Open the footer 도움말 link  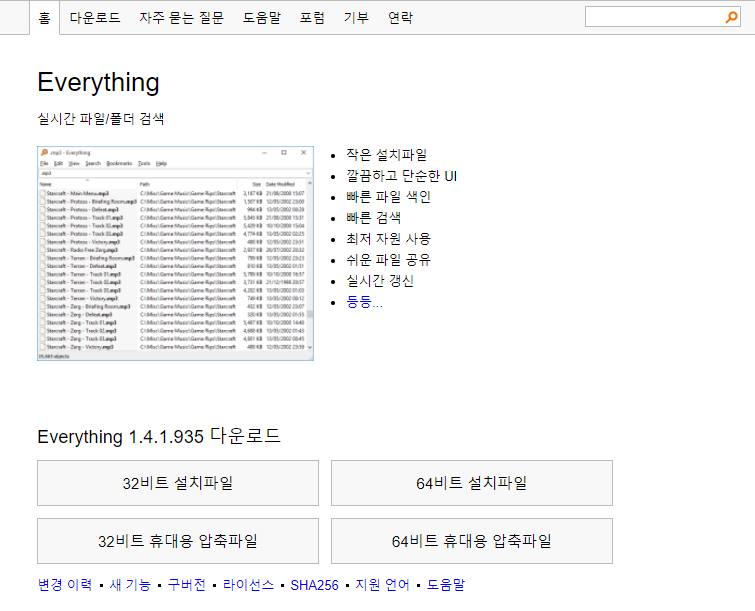coord(446,585)
